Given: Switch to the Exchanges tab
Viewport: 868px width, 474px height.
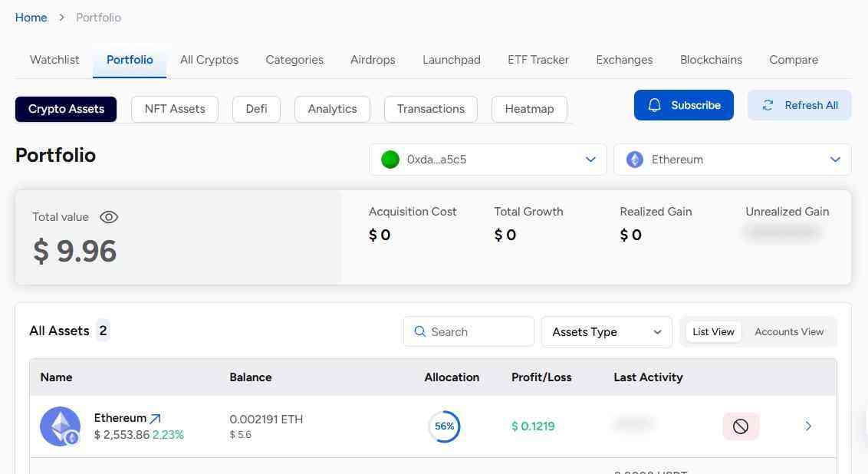Looking at the screenshot, I should tap(624, 60).
